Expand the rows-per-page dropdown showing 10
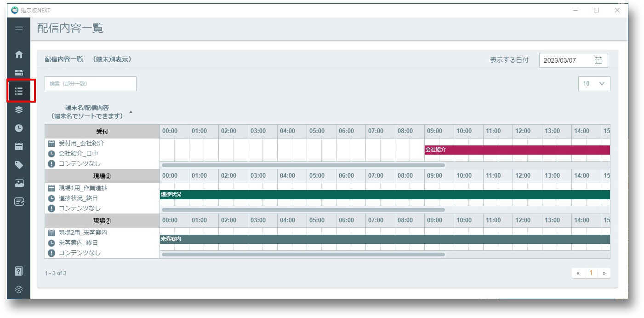 (x=594, y=84)
